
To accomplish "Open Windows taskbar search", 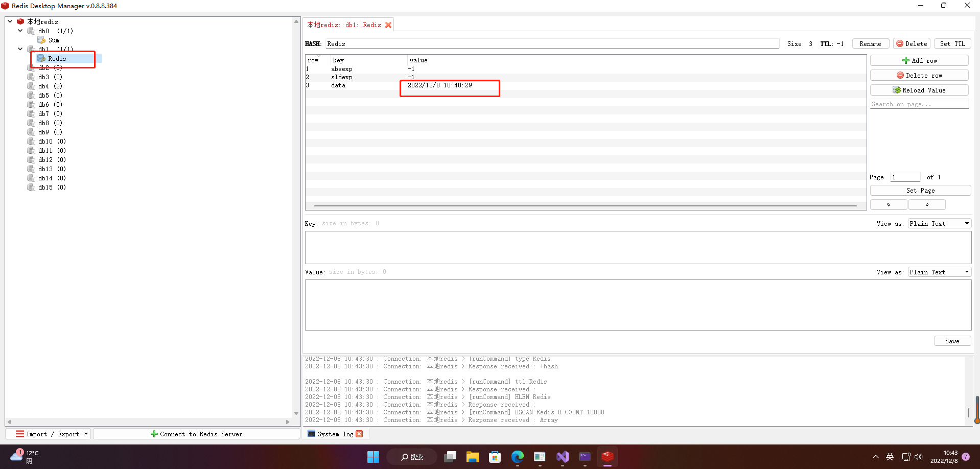I will pos(412,457).
